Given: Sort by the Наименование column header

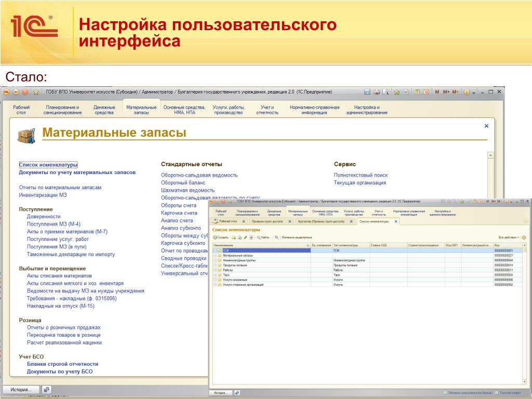Looking at the screenshot, I should pos(262,245).
